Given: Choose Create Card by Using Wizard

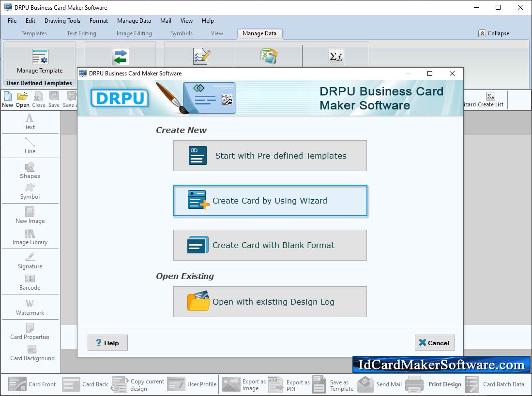Looking at the screenshot, I should pyautogui.click(x=270, y=201).
